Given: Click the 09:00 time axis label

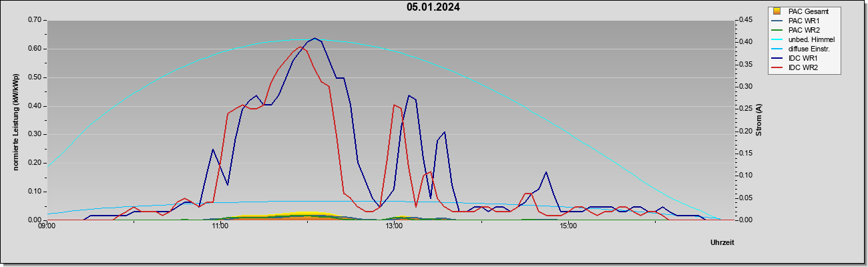Looking at the screenshot, I should [x=47, y=226].
